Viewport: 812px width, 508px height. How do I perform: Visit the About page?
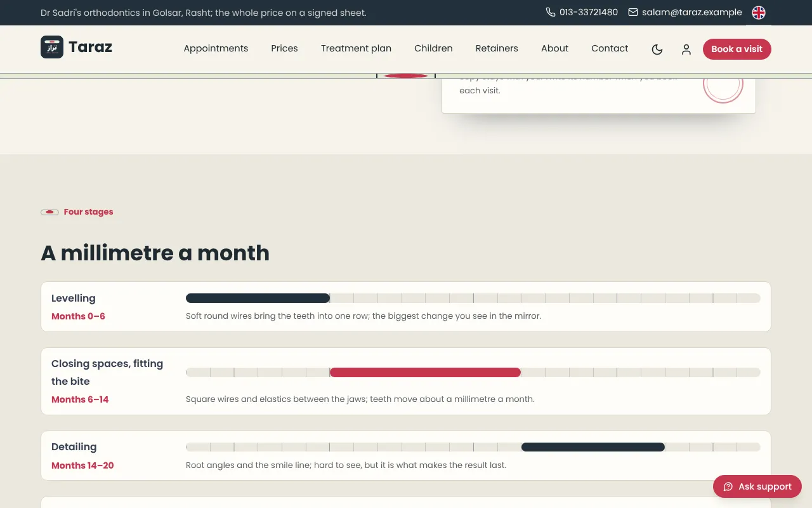(554, 48)
